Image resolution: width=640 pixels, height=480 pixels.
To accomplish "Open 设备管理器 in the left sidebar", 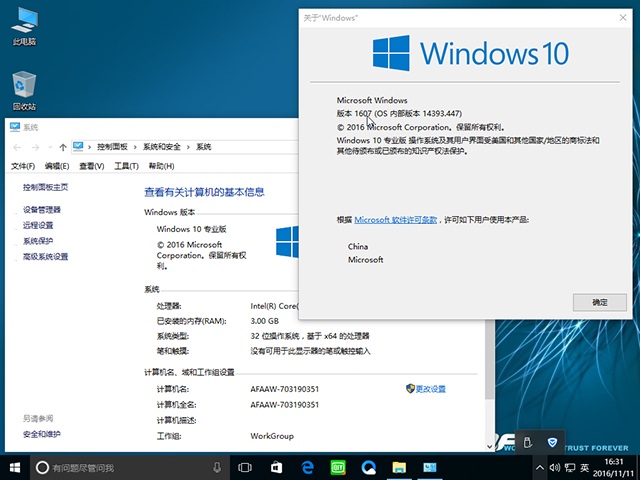I will 42,210.
